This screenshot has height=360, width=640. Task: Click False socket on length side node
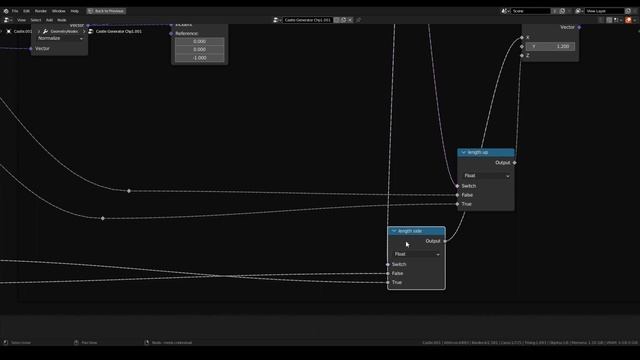388,273
